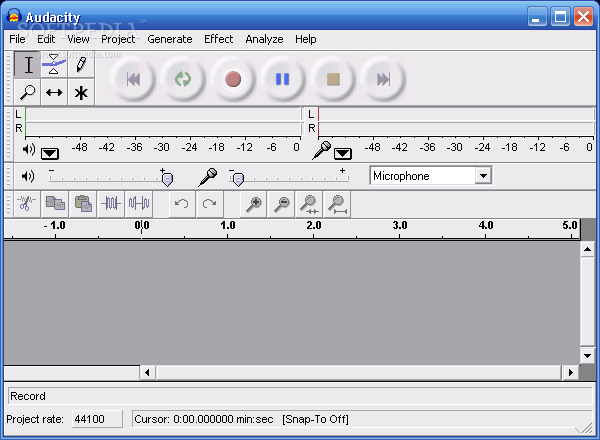Click the Stop button
The width and height of the screenshot is (600, 440).
pos(333,79)
